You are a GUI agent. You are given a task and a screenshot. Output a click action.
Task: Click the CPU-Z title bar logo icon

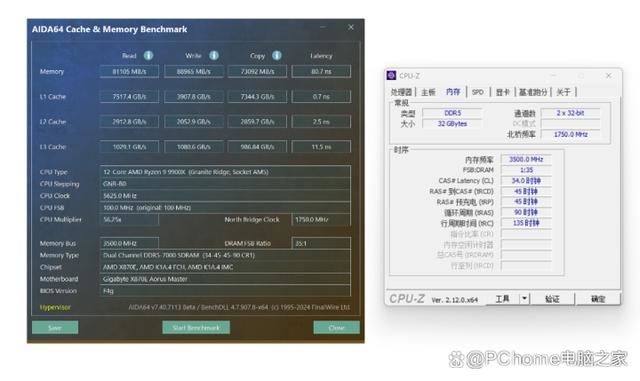click(x=391, y=75)
